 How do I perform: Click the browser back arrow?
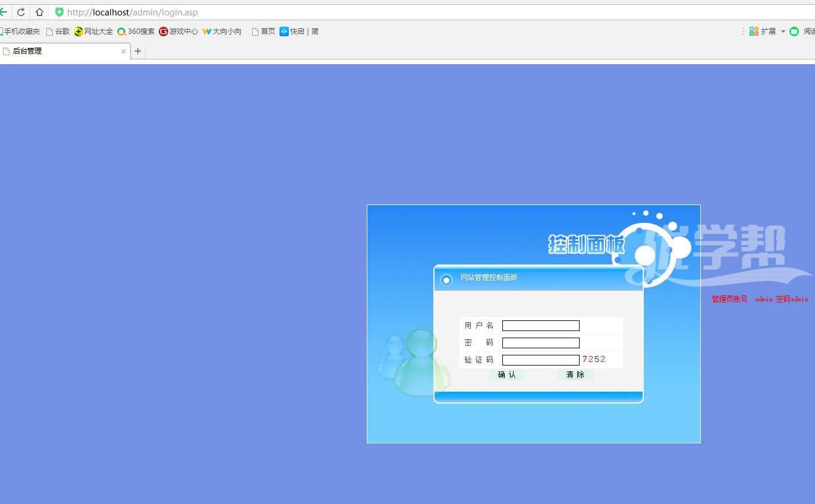(3, 12)
